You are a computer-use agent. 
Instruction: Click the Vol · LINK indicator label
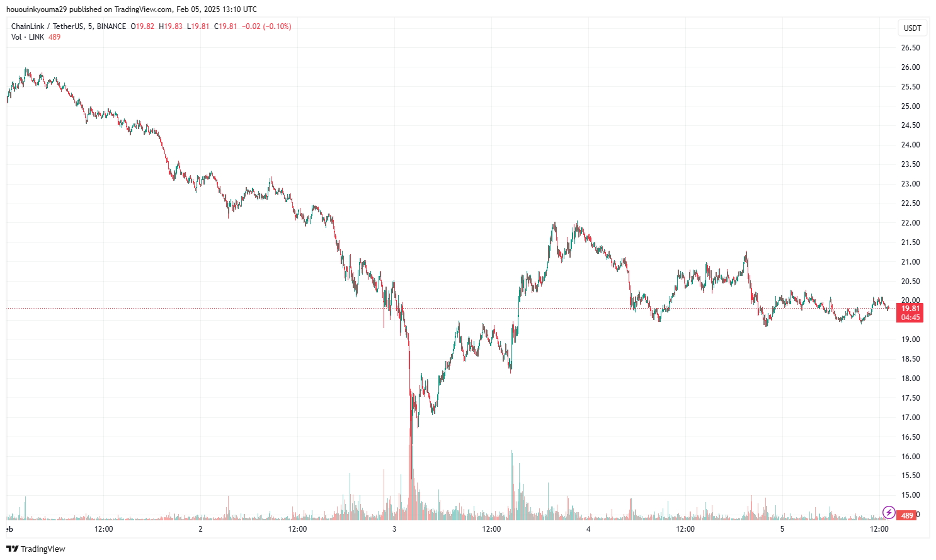tap(28, 37)
